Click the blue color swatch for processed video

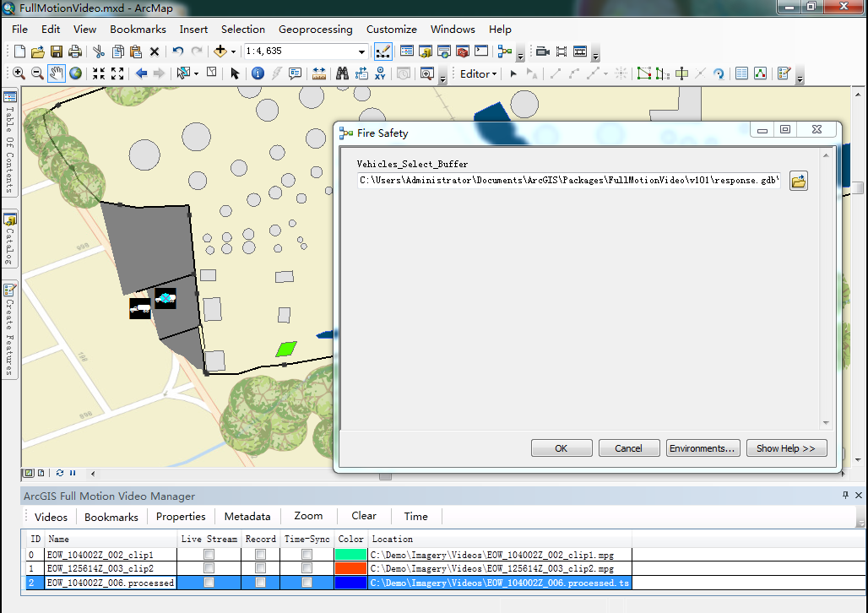[351, 583]
